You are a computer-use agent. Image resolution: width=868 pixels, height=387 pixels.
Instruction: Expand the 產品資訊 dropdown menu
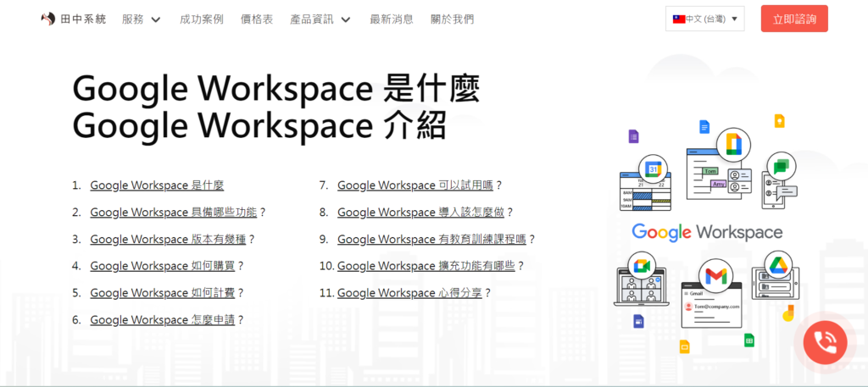(320, 19)
